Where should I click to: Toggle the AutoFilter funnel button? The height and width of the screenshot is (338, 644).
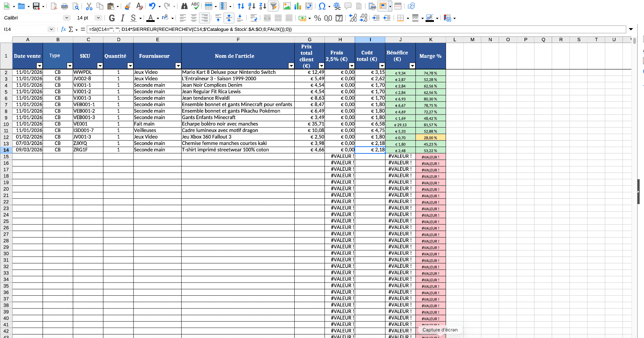pos(274,6)
